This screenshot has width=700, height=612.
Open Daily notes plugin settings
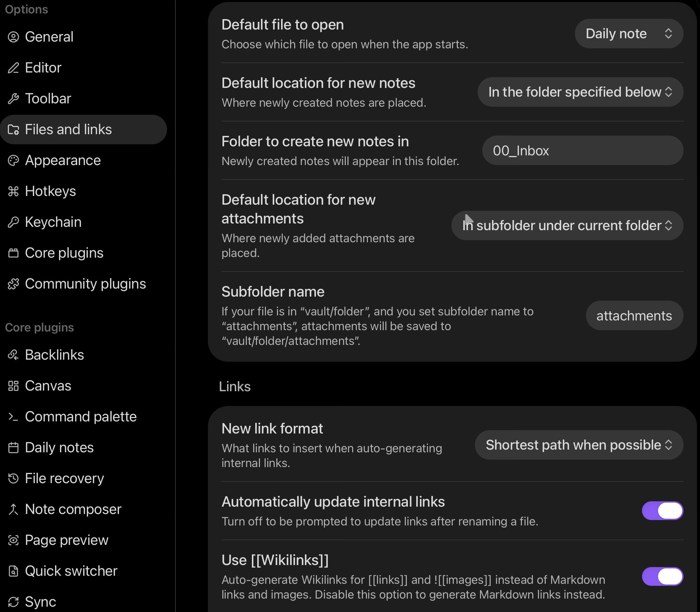(59, 448)
